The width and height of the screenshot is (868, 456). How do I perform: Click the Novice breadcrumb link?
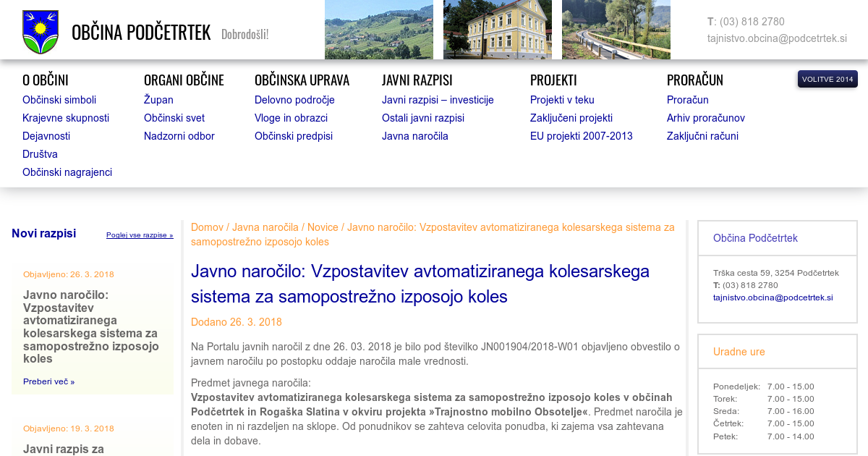tap(323, 227)
